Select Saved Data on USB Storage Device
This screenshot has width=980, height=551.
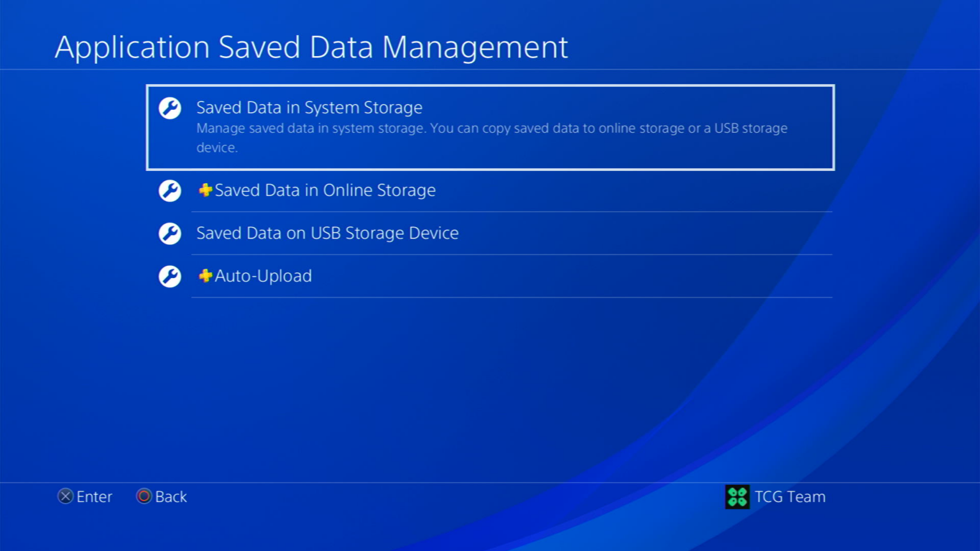click(327, 233)
